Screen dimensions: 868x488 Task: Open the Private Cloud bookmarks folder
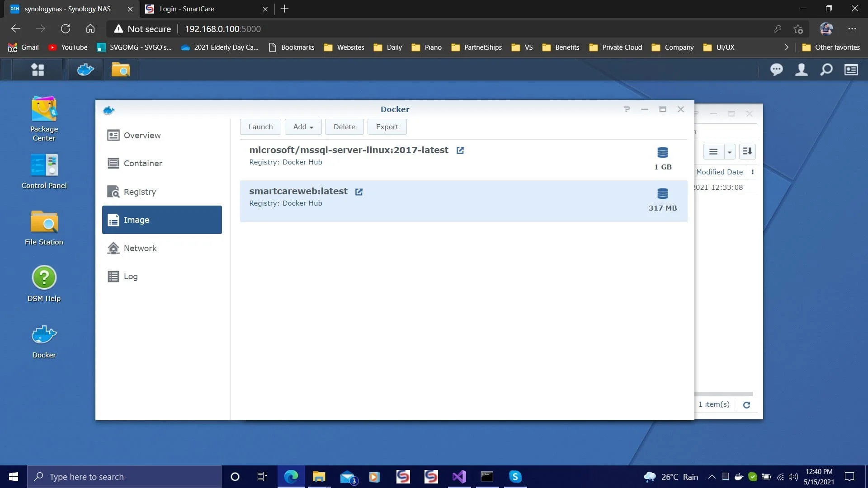click(615, 47)
